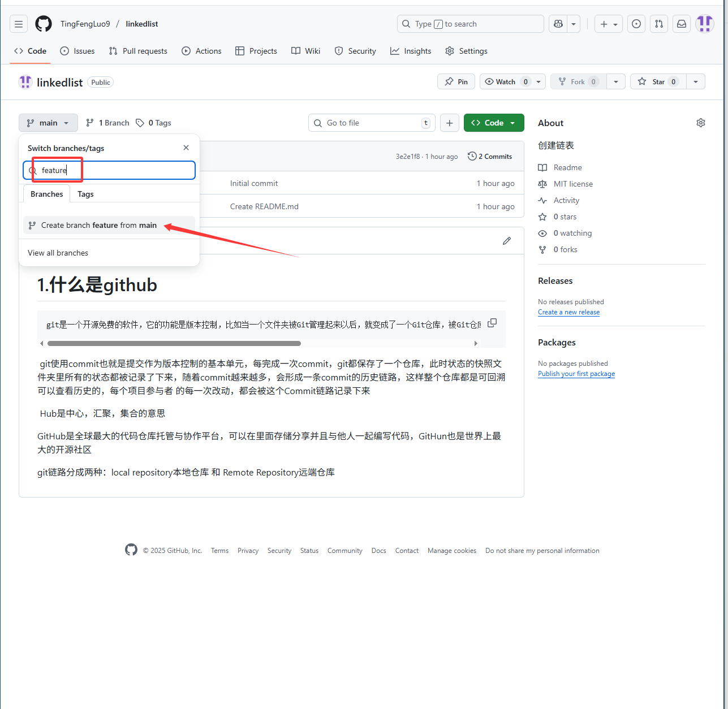Switch to the Tags tab
728x709 pixels.
tap(85, 194)
